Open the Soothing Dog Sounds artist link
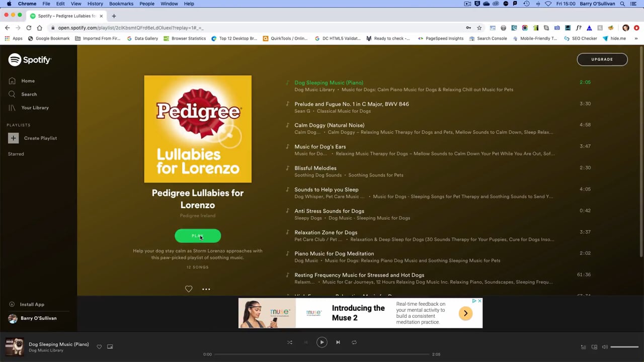Screen dimensions: 644x362 pos(318,175)
